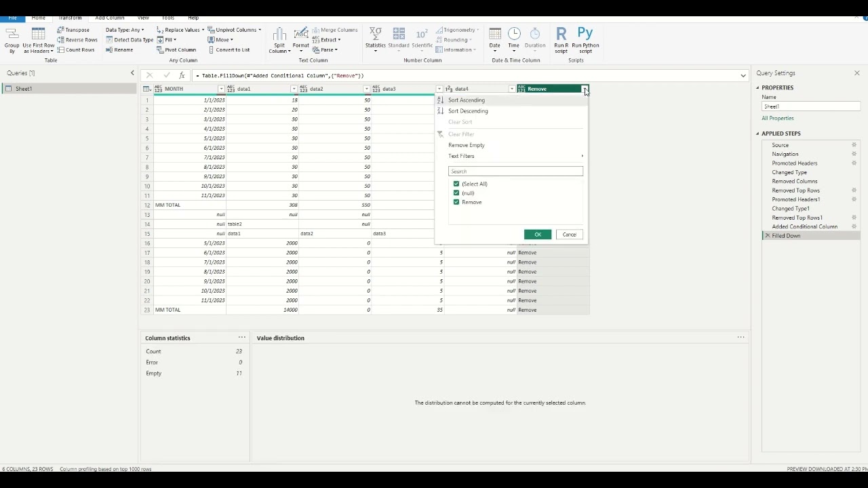The width and height of the screenshot is (868, 488).
Task: Click Use First Row as Headers icon
Action: [x=38, y=41]
